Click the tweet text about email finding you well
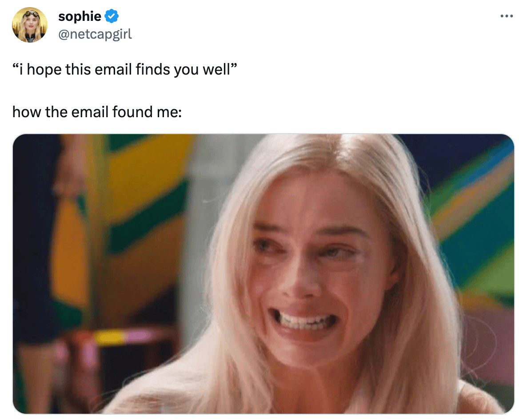This screenshot has height=420, width=527. click(x=125, y=70)
